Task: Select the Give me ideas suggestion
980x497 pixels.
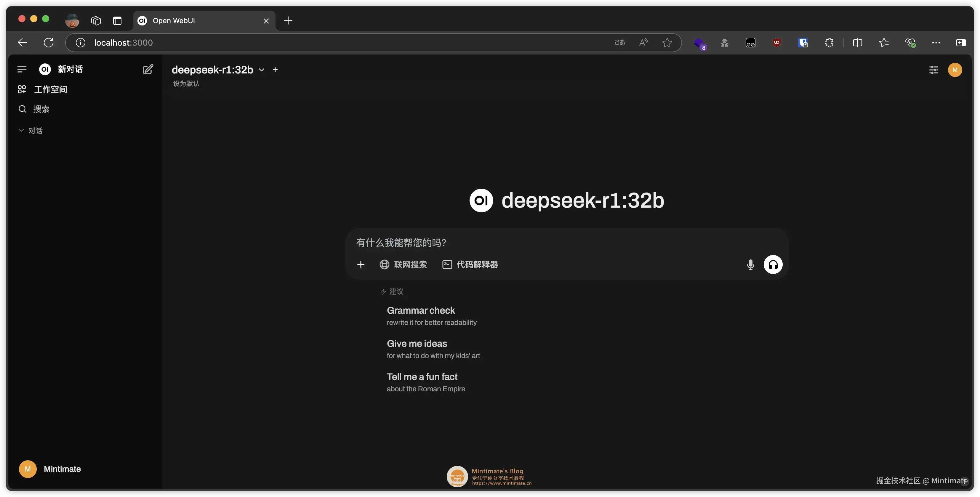Action: tap(416, 343)
